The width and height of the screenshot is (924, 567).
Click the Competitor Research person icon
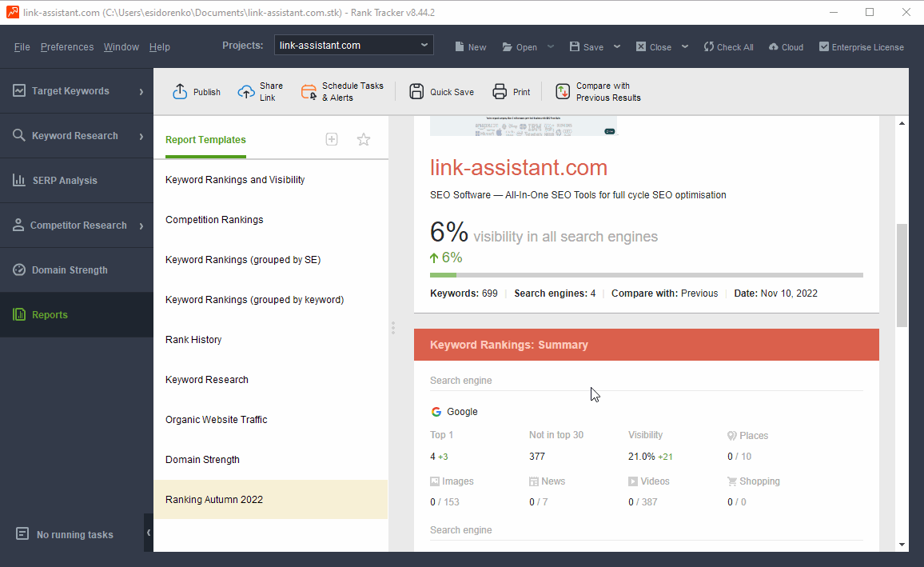coord(18,225)
